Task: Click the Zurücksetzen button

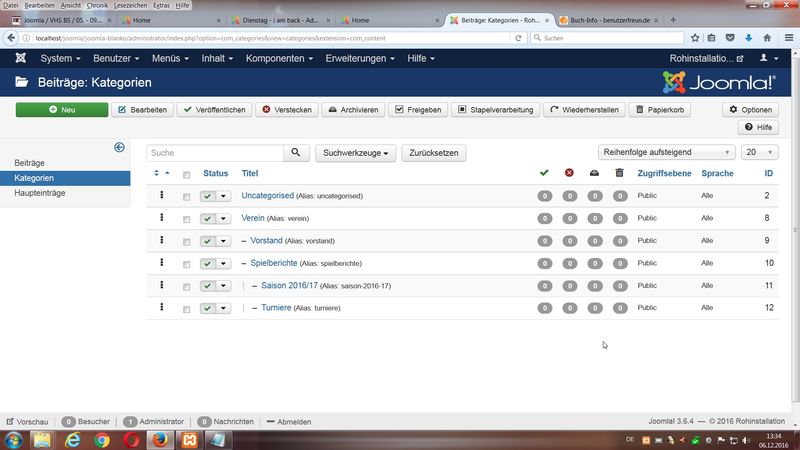Action: coord(434,153)
